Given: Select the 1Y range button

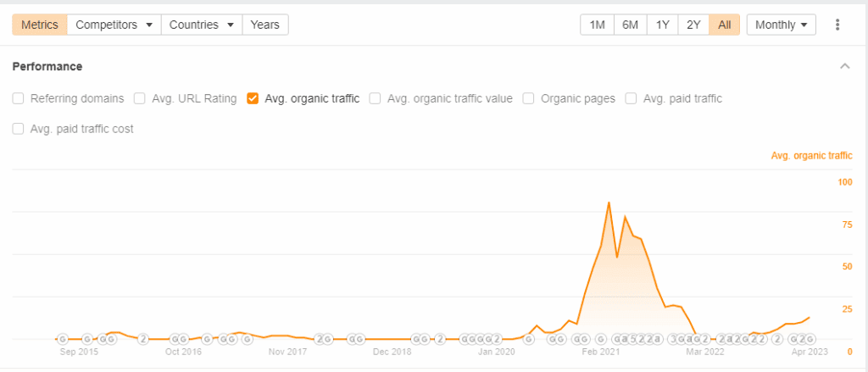Looking at the screenshot, I should (x=662, y=25).
